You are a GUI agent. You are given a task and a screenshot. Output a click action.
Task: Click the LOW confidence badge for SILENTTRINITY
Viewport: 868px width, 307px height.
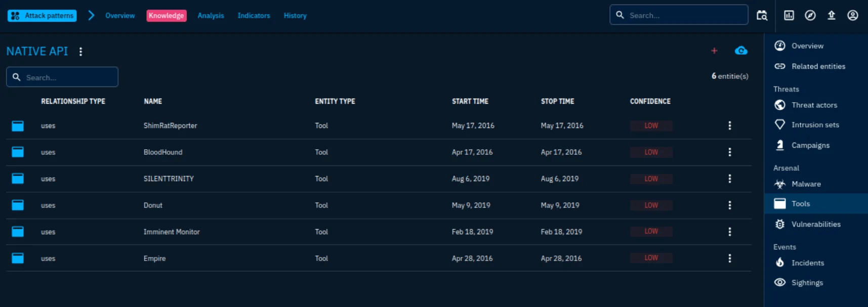pos(651,179)
